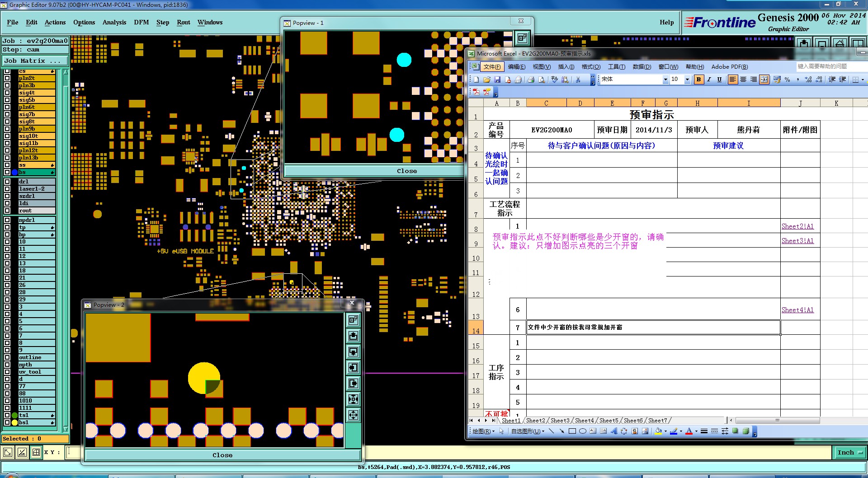Toggle checkbox for layer rout

pyautogui.click(x=7, y=211)
